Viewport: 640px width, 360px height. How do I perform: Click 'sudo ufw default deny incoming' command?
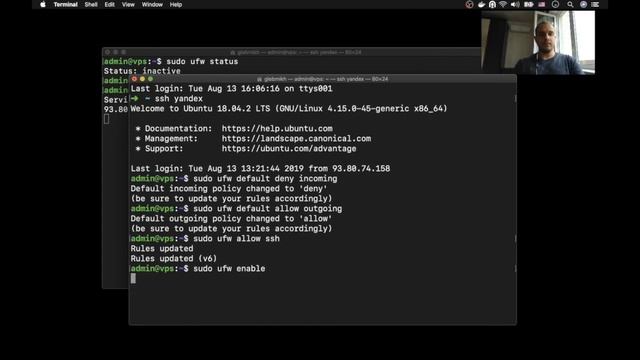coord(265,178)
